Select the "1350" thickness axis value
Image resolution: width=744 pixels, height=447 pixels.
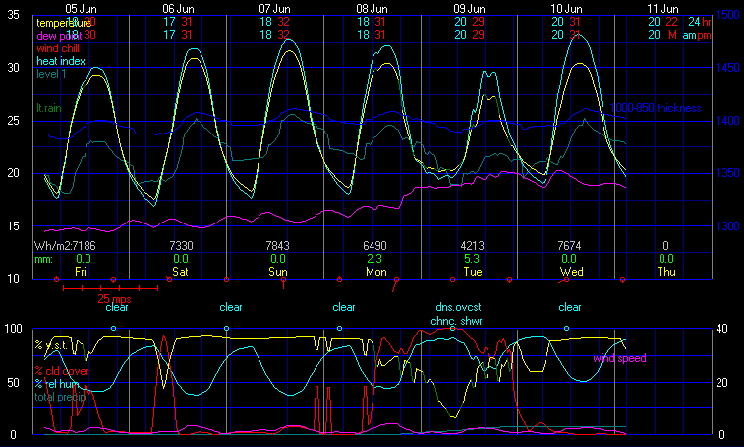click(728, 173)
